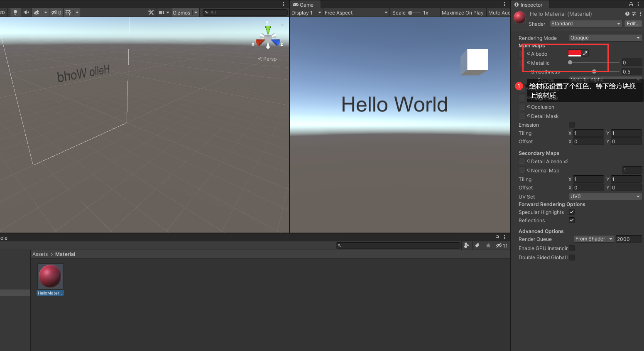Open material presets sliders icon
Image resolution: width=644 pixels, height=351 pixels.
[x=634, y=14]
